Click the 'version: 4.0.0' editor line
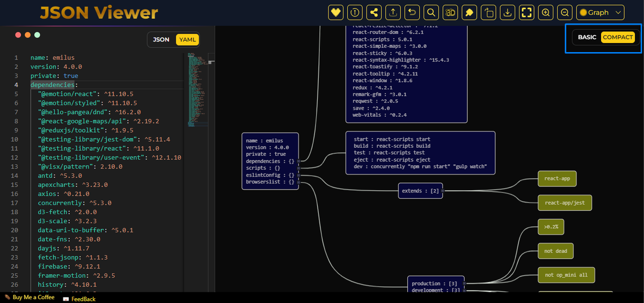Image resolution: width=644 pixels, height=303 pixels. [x=56, y=67]
